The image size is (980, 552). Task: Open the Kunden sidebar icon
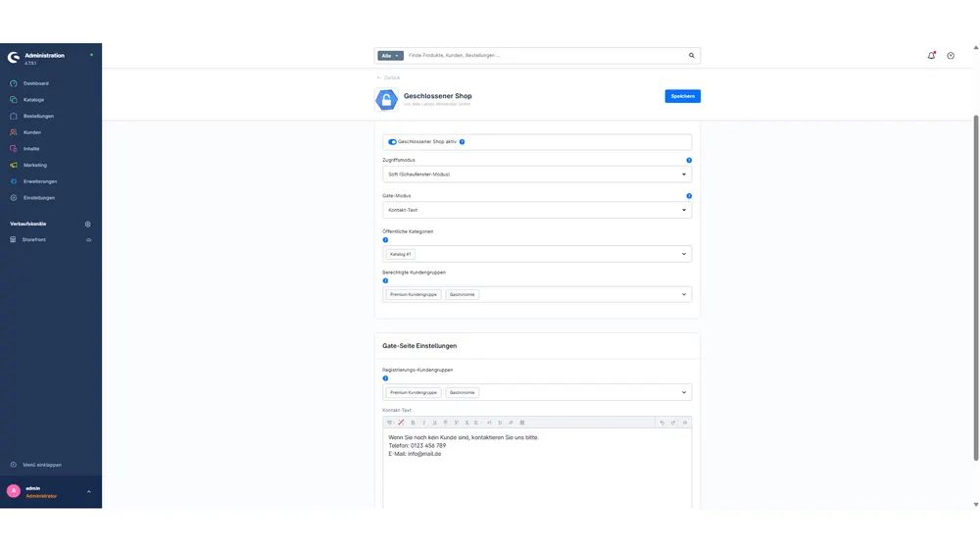pyautogui.click(x=13, y=132)
